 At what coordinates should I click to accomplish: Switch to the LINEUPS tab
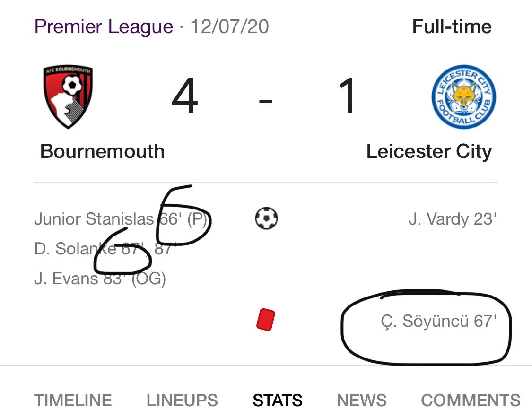click(182, 400)
